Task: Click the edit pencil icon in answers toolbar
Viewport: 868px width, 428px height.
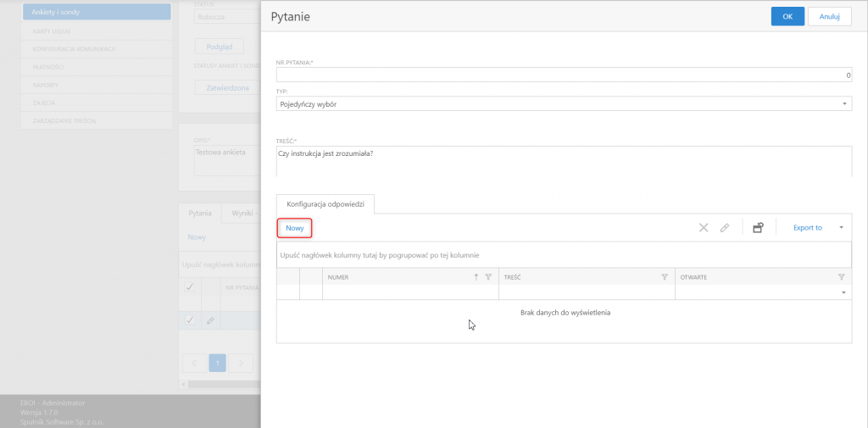Action: (725, 228)
